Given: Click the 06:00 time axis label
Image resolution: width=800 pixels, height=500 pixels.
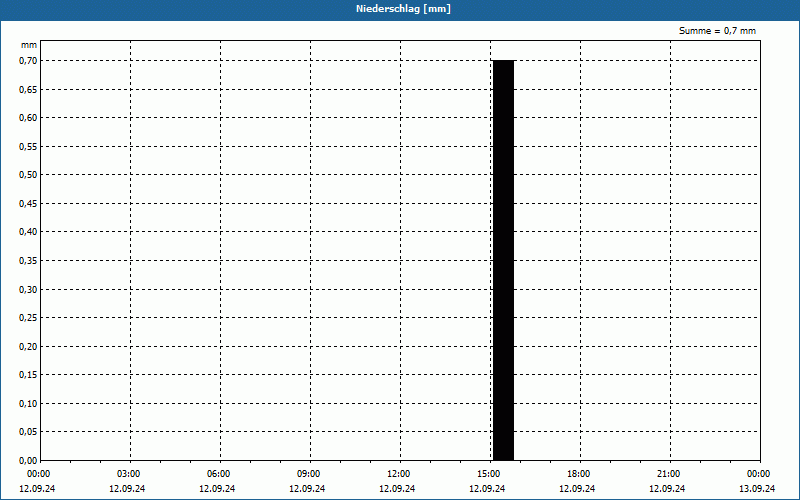Looking at the screenshot, I should pyautogui.click(x=218, y=474).
